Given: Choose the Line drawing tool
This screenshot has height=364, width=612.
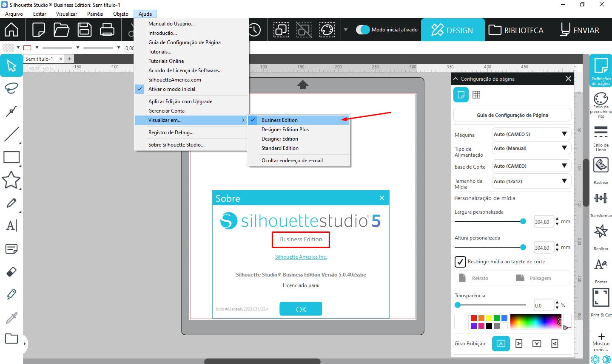Looking at the screenshot, I should (11, 134).
